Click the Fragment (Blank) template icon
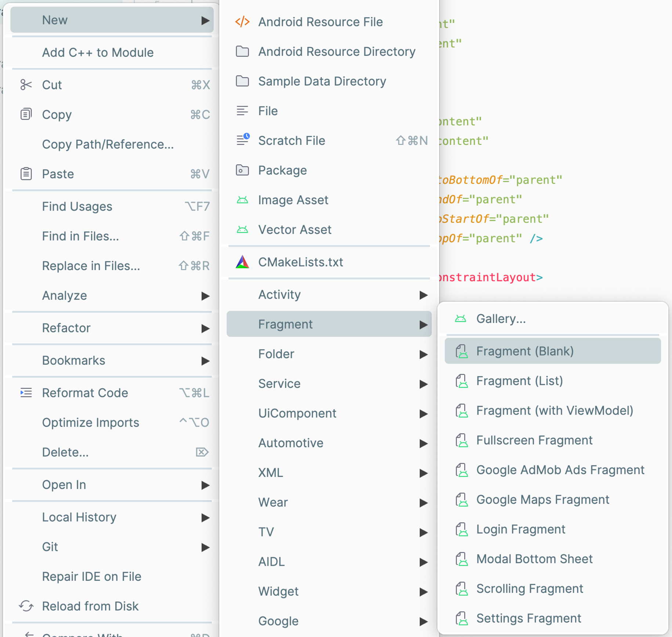Screen dimensions: 672x637 pos(462,351)
